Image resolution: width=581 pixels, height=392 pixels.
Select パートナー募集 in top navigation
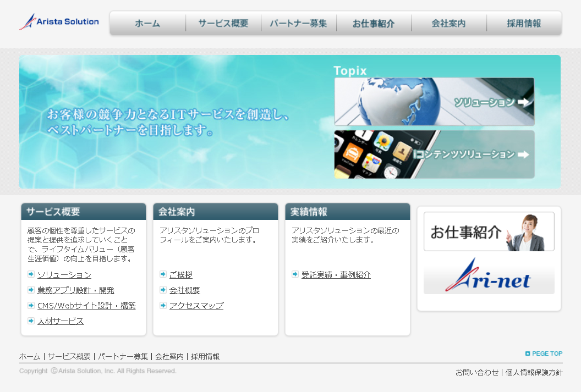pyautogui.click(x=298, y=24)
